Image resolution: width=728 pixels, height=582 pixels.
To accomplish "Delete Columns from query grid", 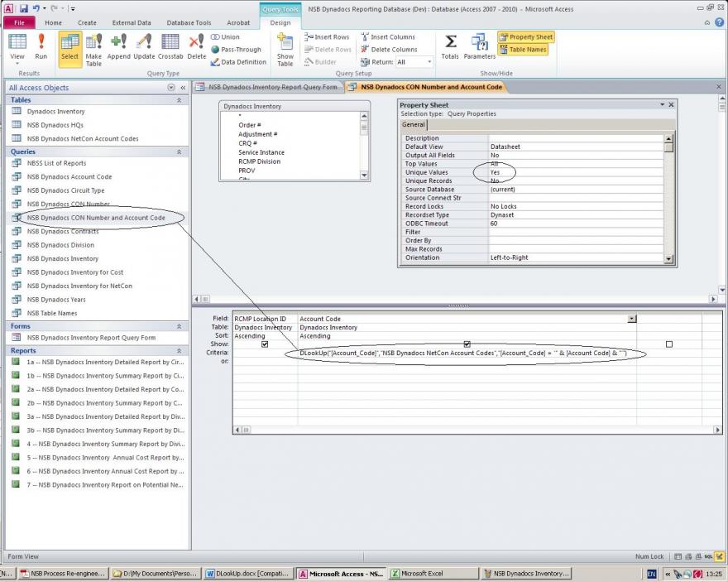I will click(389, 49).
